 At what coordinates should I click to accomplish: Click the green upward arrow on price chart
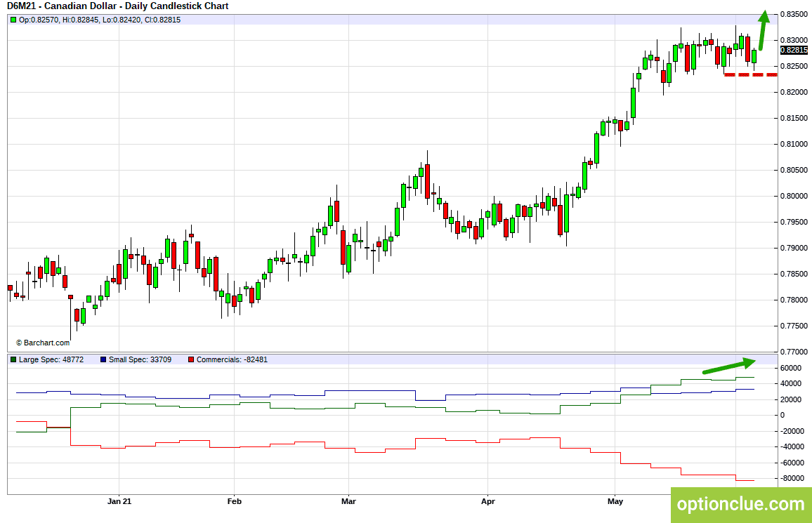(763, 30)
